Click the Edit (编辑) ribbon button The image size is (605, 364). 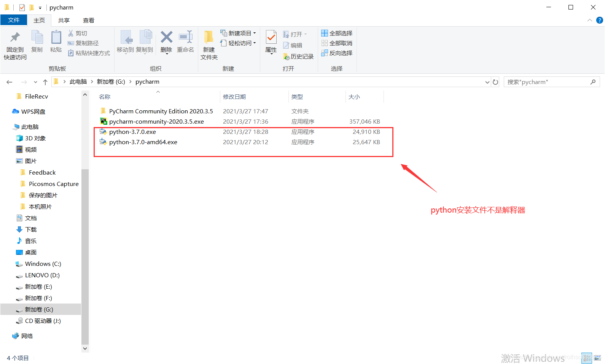293,46
